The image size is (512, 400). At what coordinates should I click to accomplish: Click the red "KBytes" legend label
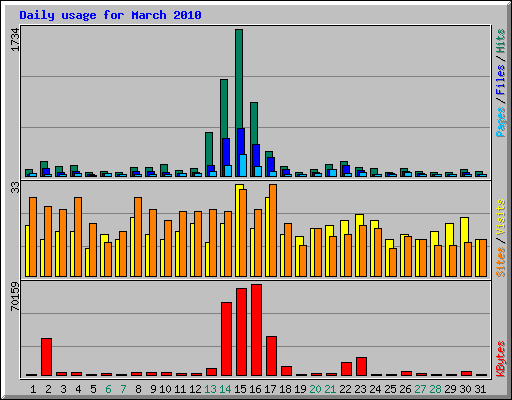(500, 359)
